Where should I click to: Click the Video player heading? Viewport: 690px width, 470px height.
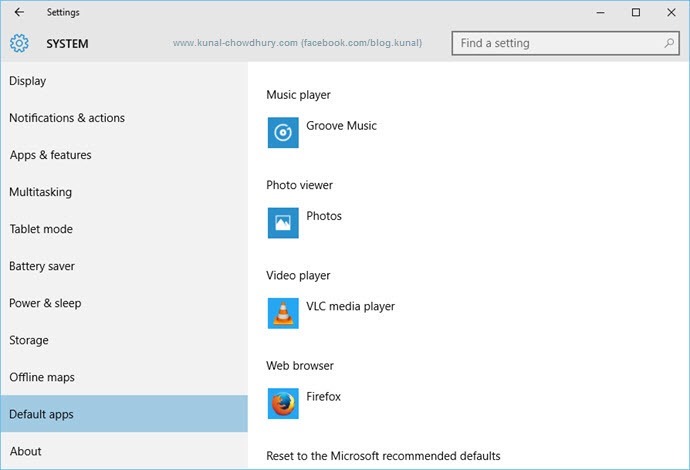click(x=298, y=275)
